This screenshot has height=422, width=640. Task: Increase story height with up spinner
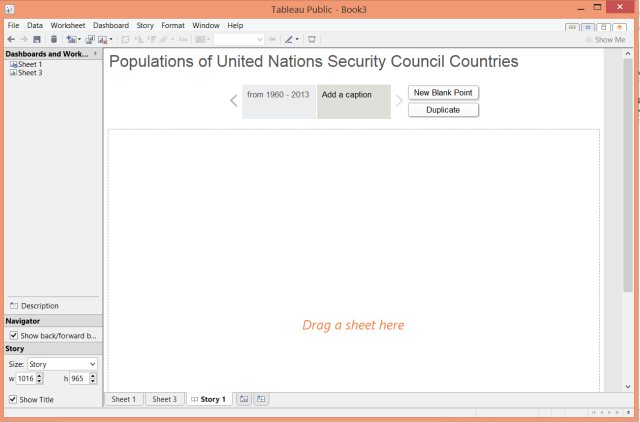[93, 375]
